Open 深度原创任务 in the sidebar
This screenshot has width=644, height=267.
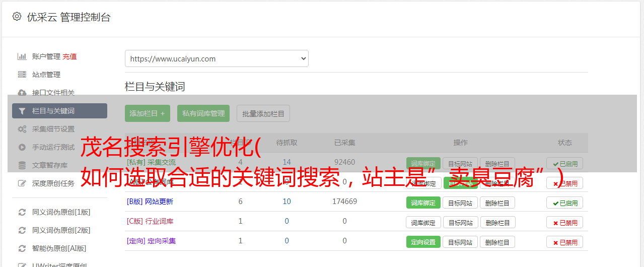pyautogui.click(x=53, y=183)
